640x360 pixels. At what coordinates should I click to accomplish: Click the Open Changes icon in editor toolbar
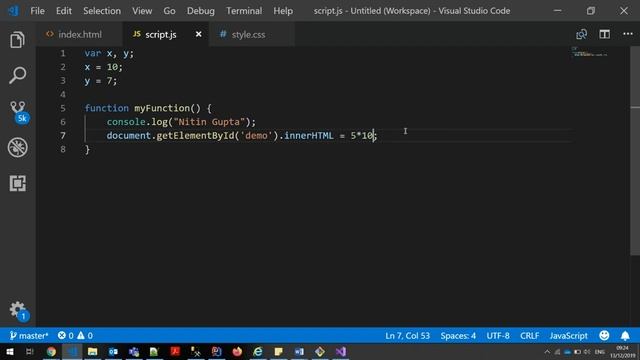coord(581,34)
